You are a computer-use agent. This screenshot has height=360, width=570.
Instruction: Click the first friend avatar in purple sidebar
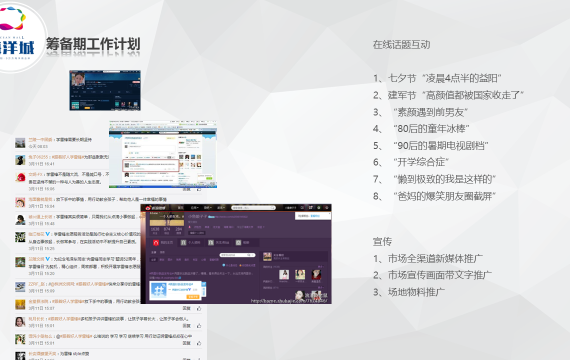pyautogui.click(x=284, y=275)
